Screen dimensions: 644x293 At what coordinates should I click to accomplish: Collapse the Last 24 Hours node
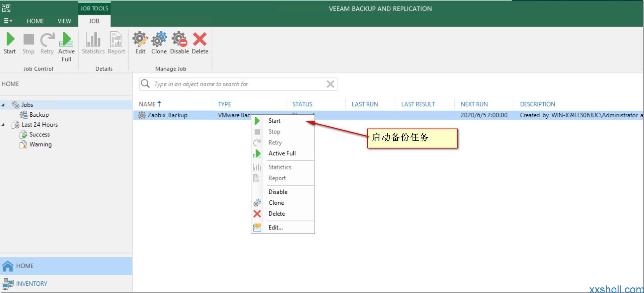(x=3, y=125)
